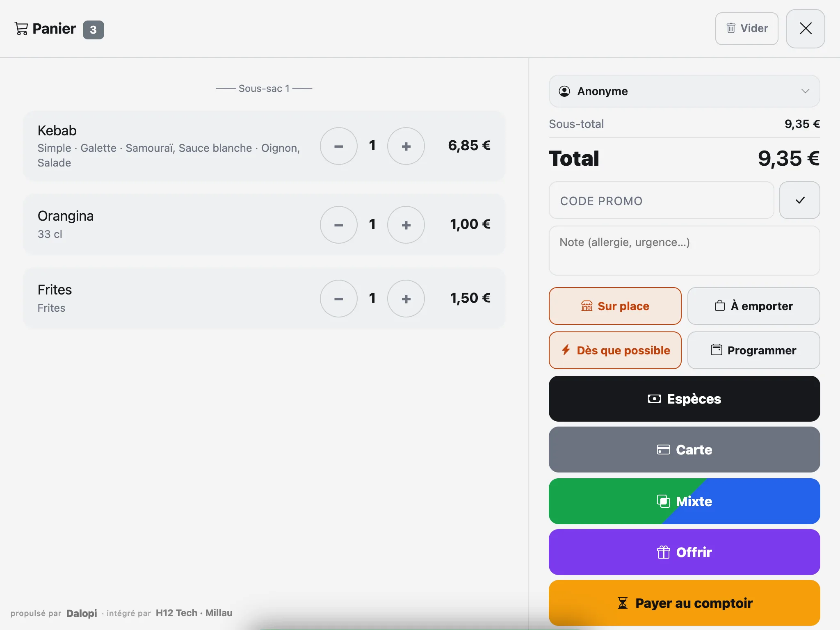Decrease the Kebab quantity with minus
Viewport: 840px width, 630px height.
tap(338, 146)
